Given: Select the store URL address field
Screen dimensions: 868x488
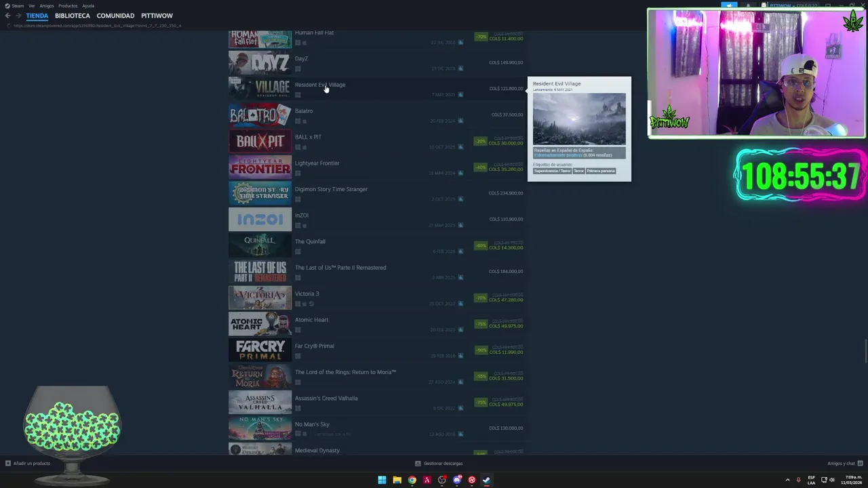Looking at the screenshot, I should [x=97, y=26].
